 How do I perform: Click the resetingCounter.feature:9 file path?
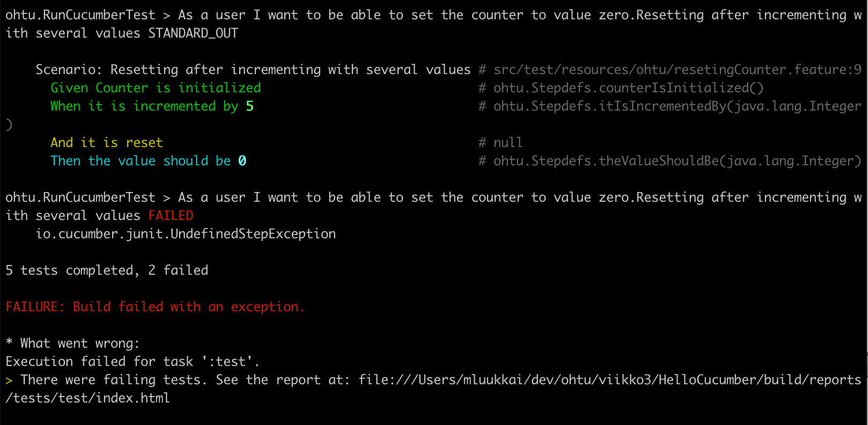pyautogui.click(x=678, y=70)
